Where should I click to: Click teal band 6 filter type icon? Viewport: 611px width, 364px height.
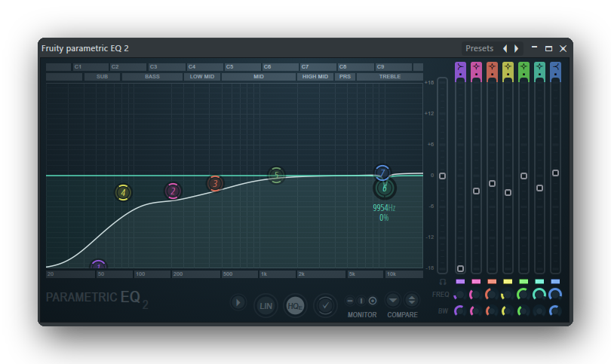pyautogui.click(x=539, y=66)
